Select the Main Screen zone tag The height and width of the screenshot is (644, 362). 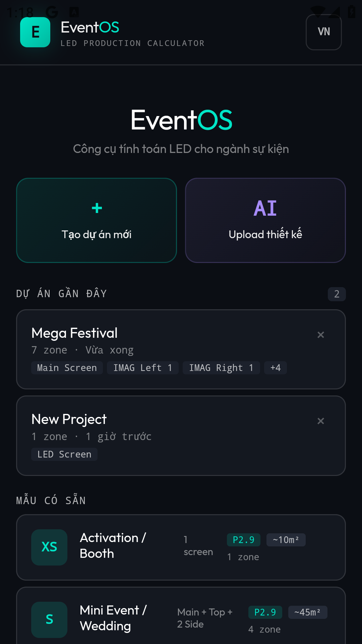click(x=67, y=368)
